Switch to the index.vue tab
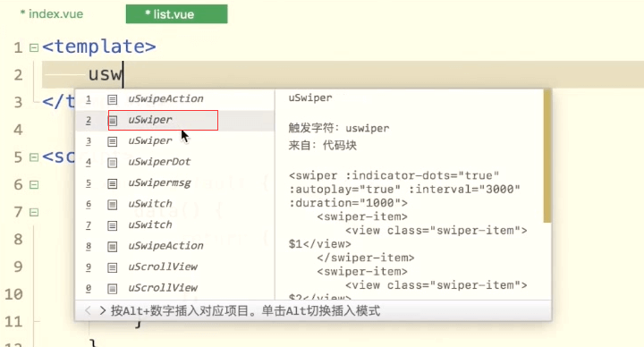 point(52,14)
